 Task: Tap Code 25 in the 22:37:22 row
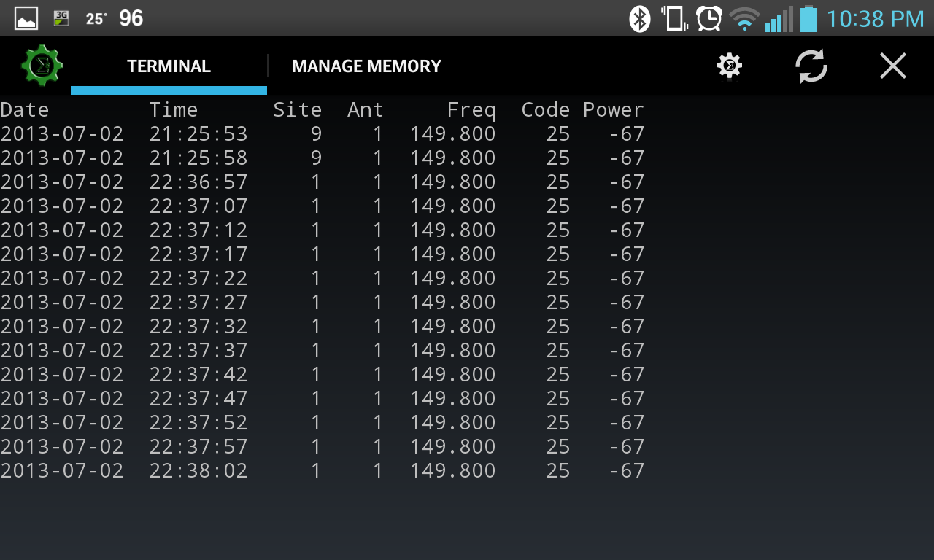point(558,279)
